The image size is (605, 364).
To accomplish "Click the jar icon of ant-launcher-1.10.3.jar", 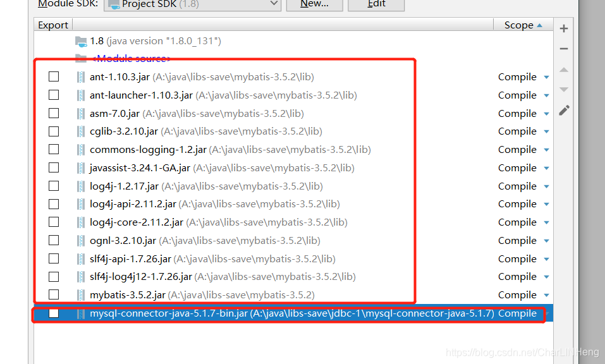I will (x=81, y=95).
